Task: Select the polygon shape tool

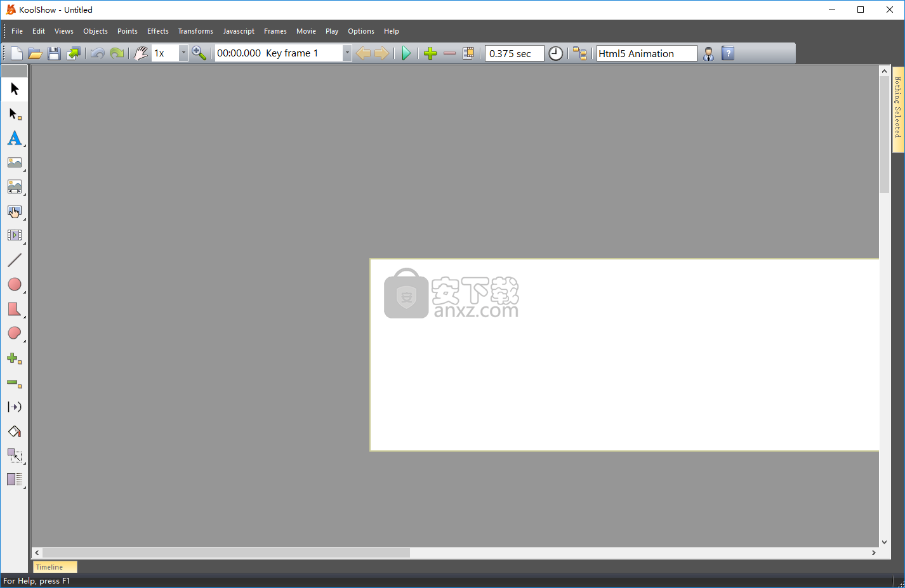Action: pyautogui.click(x=15, y=309)
